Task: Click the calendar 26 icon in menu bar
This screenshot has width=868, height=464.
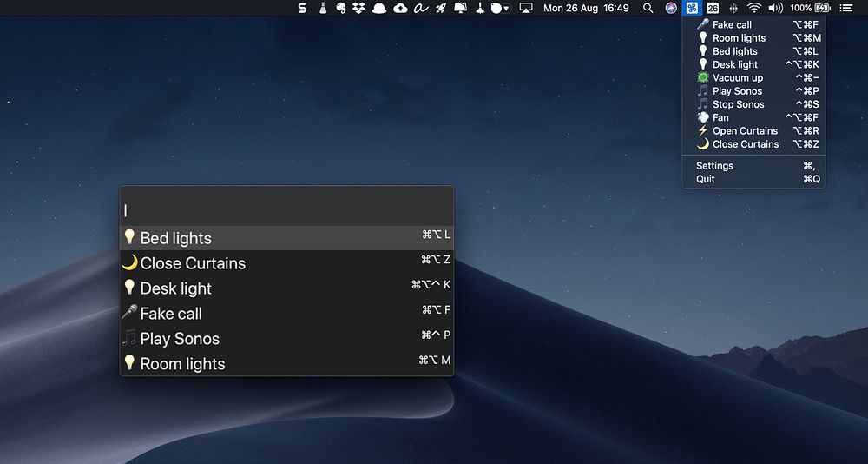Action: click(x=713, y=8)
